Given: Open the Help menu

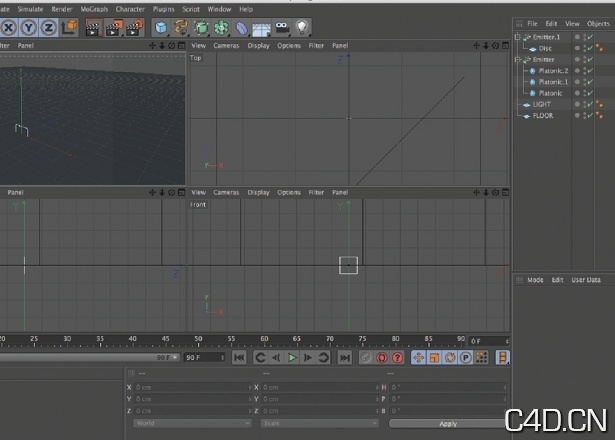Looking at the screenshot, I should (246, 9).
